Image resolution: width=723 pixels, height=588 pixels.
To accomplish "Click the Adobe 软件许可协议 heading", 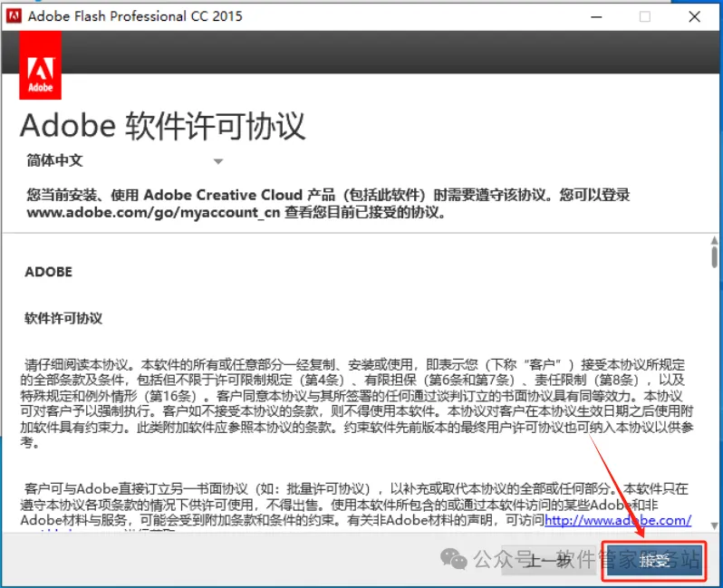I will tap(163, 126).
